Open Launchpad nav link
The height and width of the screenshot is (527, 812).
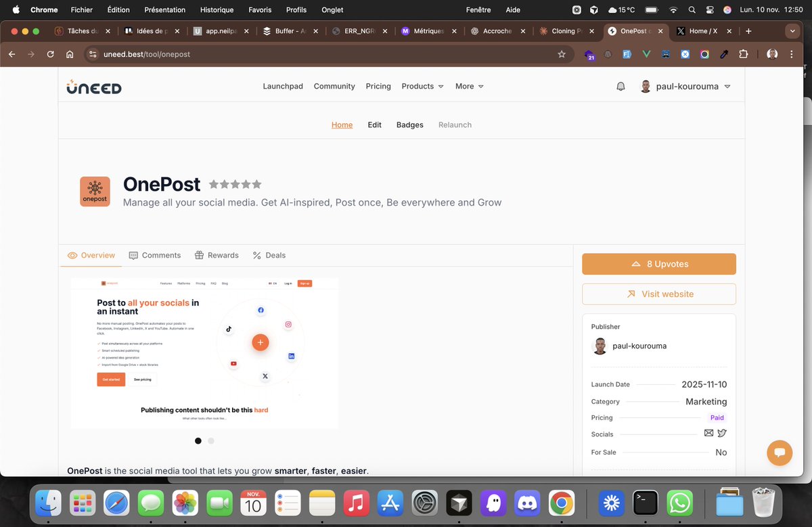(x=283, y=87)
